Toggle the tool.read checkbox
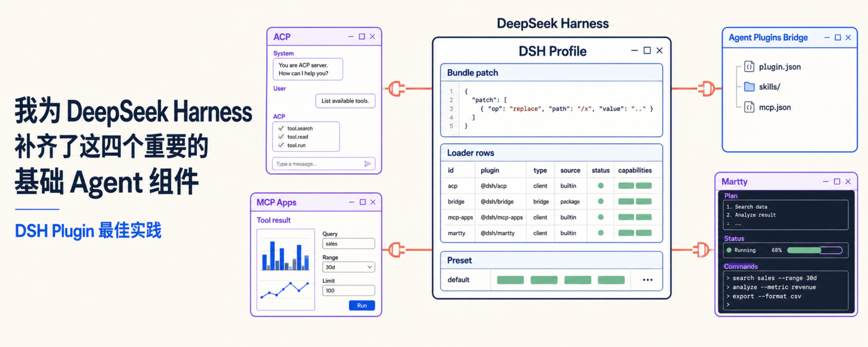This screenshot has width=868, height=347. pyautogui.click(x=281, y=137)
